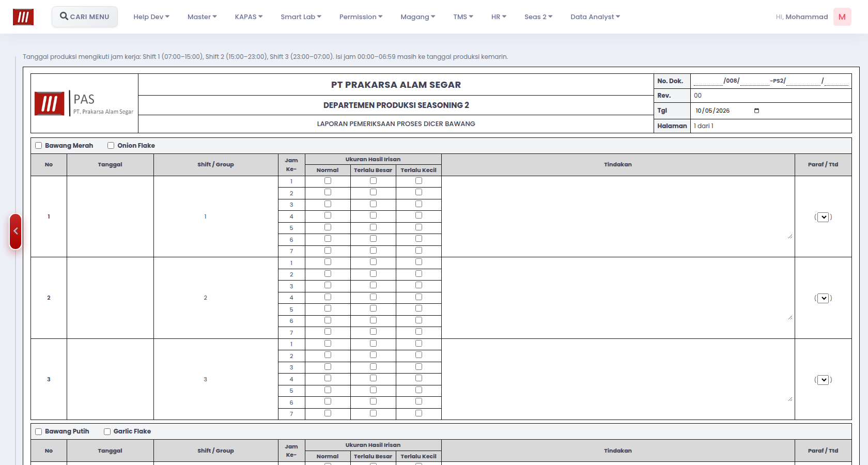Click the Tanggal cell for row 2
This screenshot has width=868, height=465.
tap(110, 298)
